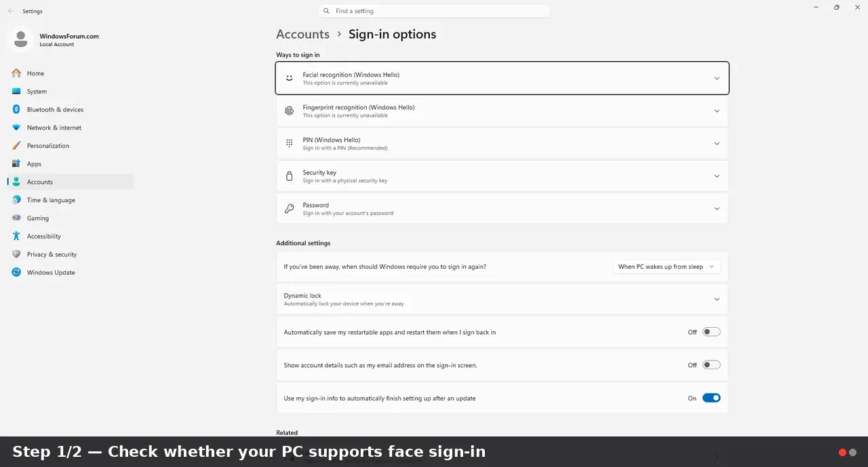The image size is (868, 467).
Task: Expand Facial recognition (Windows Hello) chevron
Action: (x=717, y=78)
